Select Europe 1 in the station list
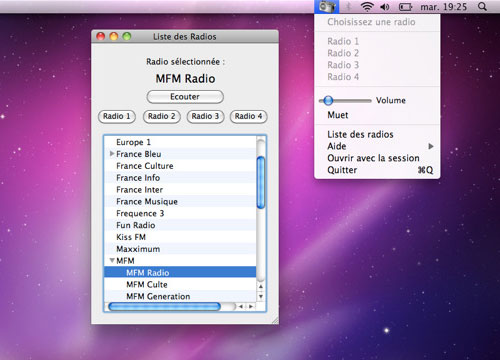Screen dimensions: 500x360 point(180,142)
